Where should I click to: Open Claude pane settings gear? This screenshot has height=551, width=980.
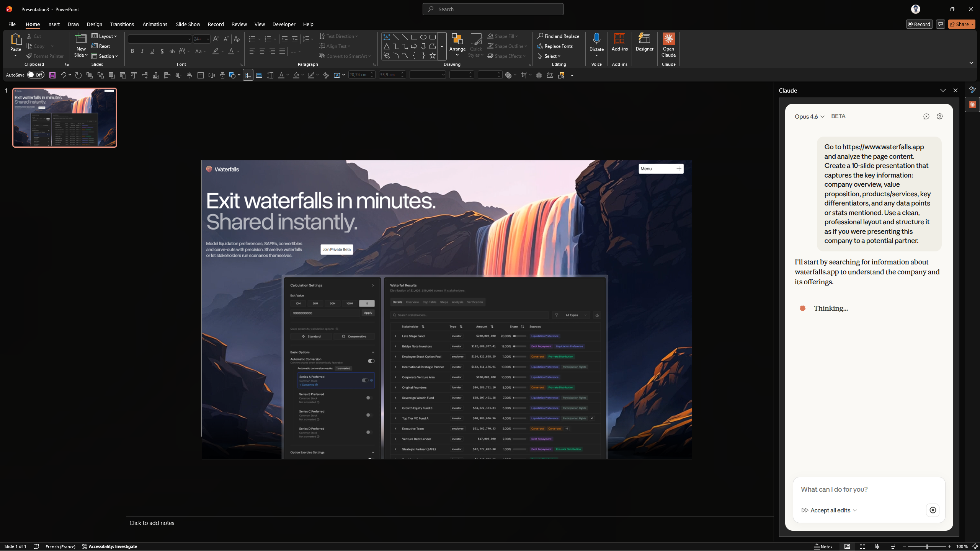pyautogui.click(x=940, y=116)
